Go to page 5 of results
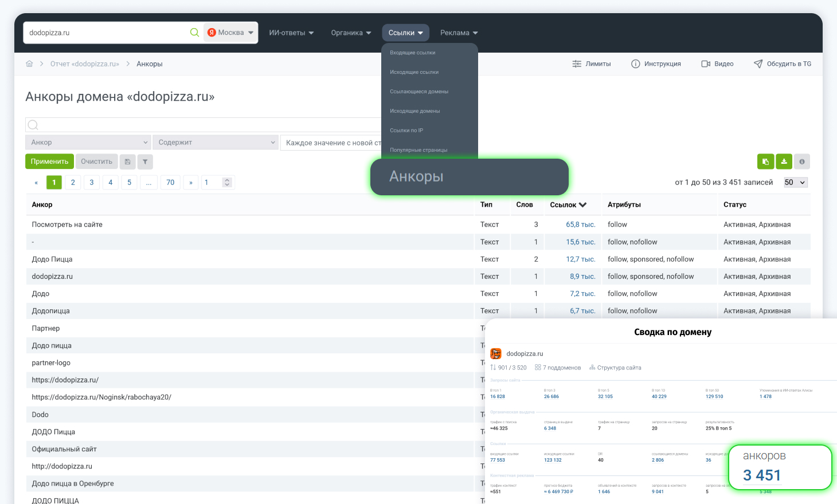837x504 pixels. tap(130, 183)
